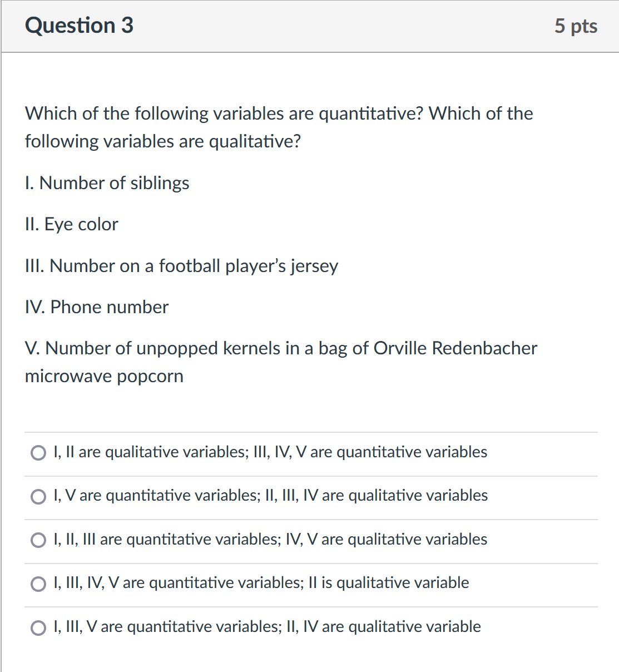
Task: Select 'I, II, III are quantitative variables' answer
Action: tap(38, 540)
